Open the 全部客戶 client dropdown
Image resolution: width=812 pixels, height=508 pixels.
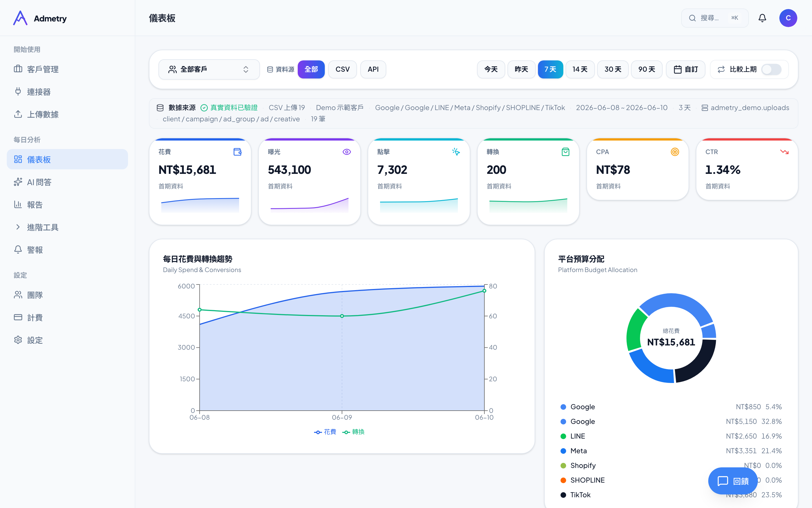tap(209, 69)
